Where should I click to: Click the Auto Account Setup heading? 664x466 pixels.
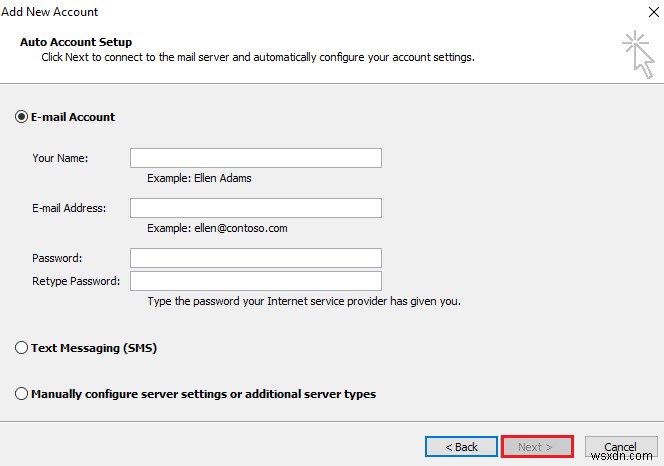pyautogui.click(x=76, y=43)
